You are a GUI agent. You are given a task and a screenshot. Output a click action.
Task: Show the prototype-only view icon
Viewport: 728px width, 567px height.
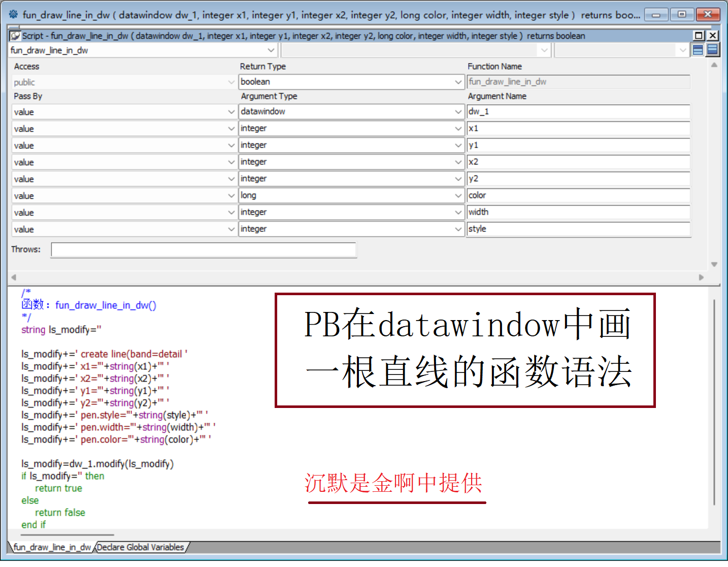click(698, 50)
